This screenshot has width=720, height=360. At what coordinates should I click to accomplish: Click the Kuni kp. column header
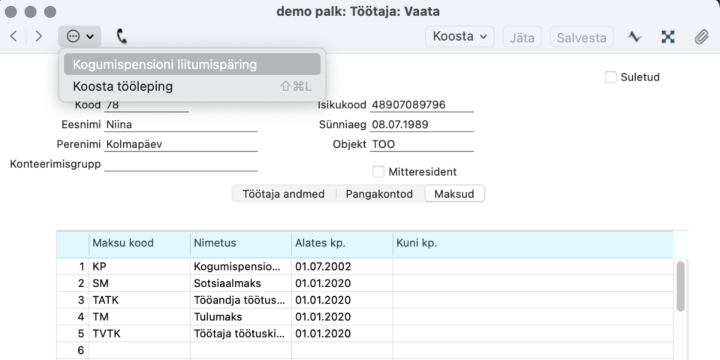[x=533, y=243]
